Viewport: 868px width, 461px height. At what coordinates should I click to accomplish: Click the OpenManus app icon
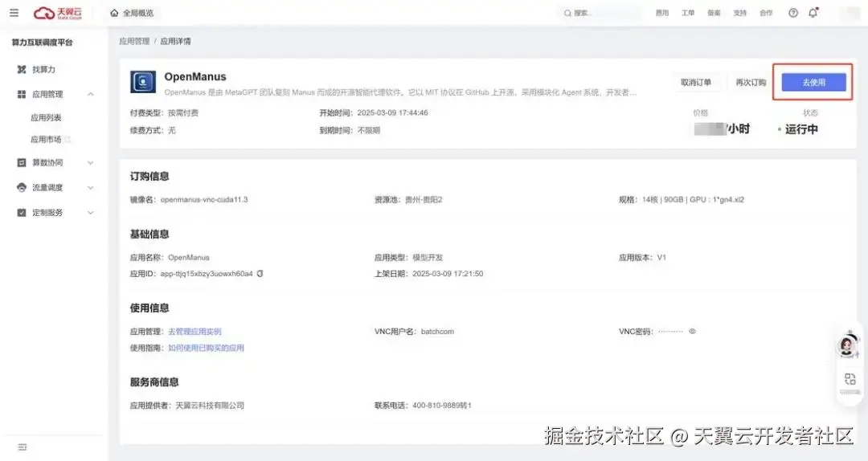point(143,82)
